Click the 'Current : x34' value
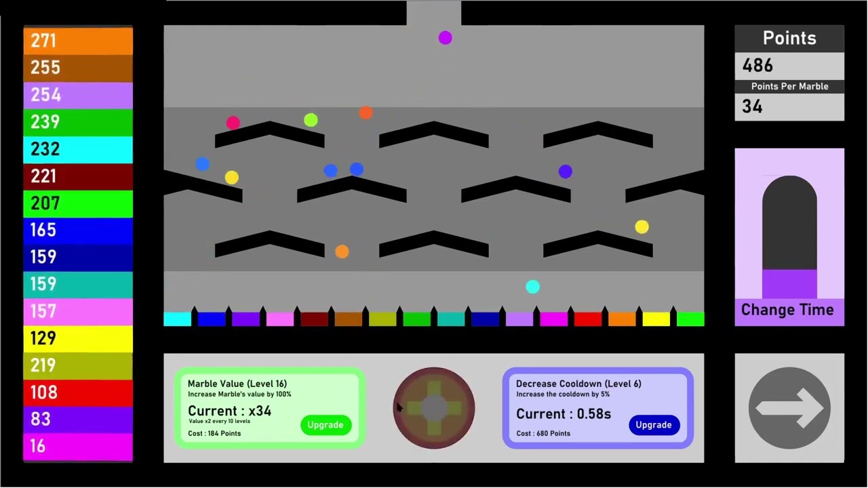The image size is (868, 488). pyautogui.click(x=230, y=411)
